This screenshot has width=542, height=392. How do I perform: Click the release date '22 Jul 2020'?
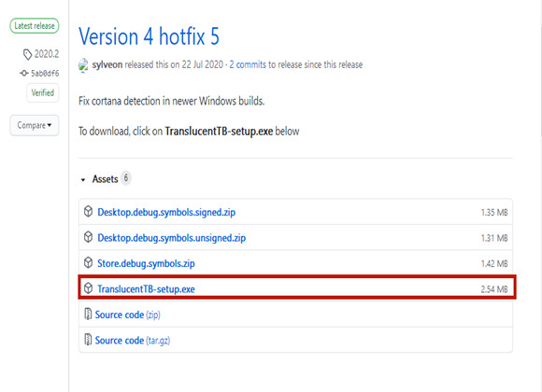203,64
